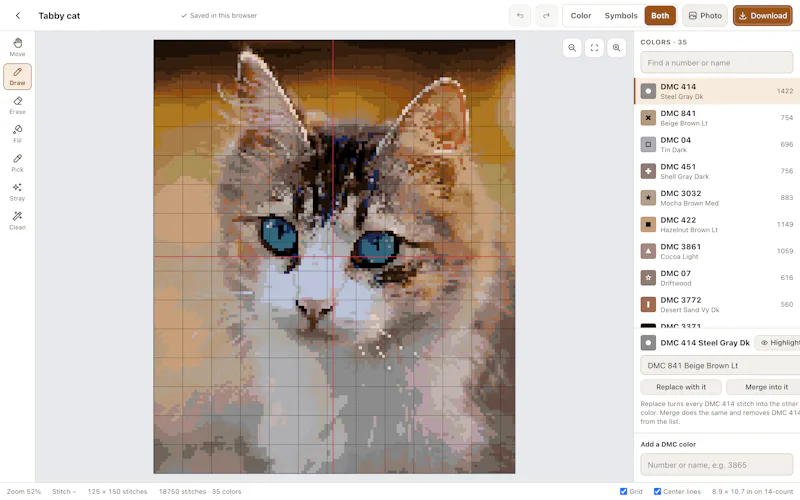800x500 pixels.
Task: Click the selected color swatch beside DMC 414 Steel Gray Dk heading
Action: [x=648, y=343]
